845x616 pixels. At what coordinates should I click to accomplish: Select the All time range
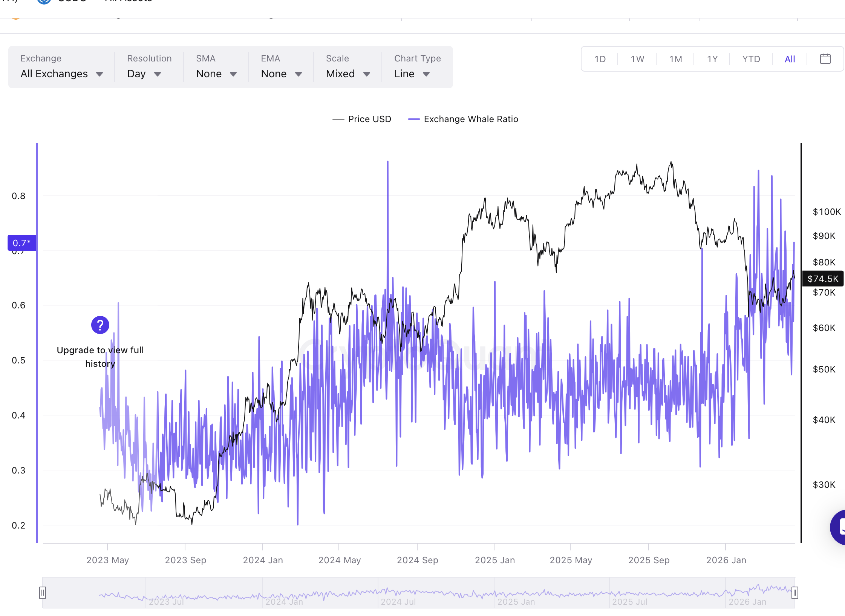(x=790, y=59)
